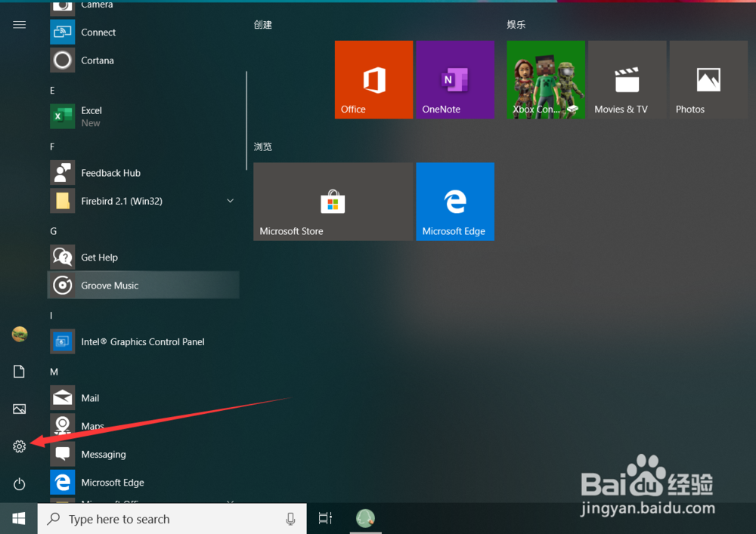Screen dimensions: 756x534
Task: Open Excel from the app list
Action: tap(144, 116)
